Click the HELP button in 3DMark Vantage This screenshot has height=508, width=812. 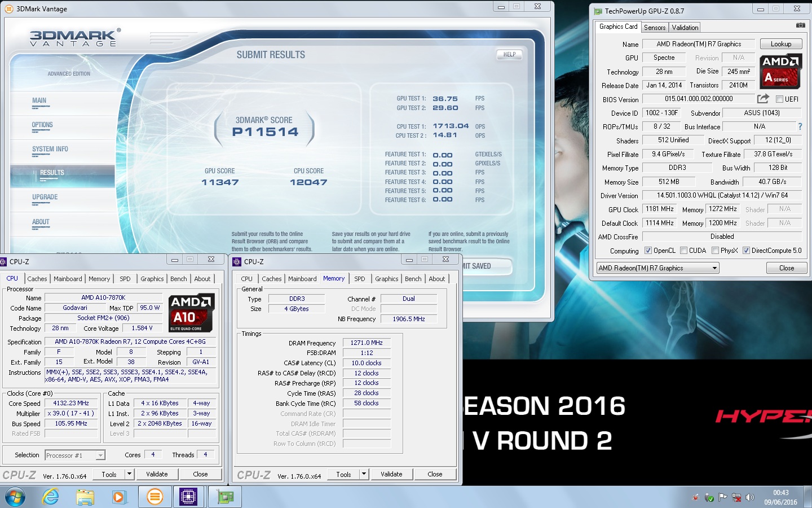point(509,55)
